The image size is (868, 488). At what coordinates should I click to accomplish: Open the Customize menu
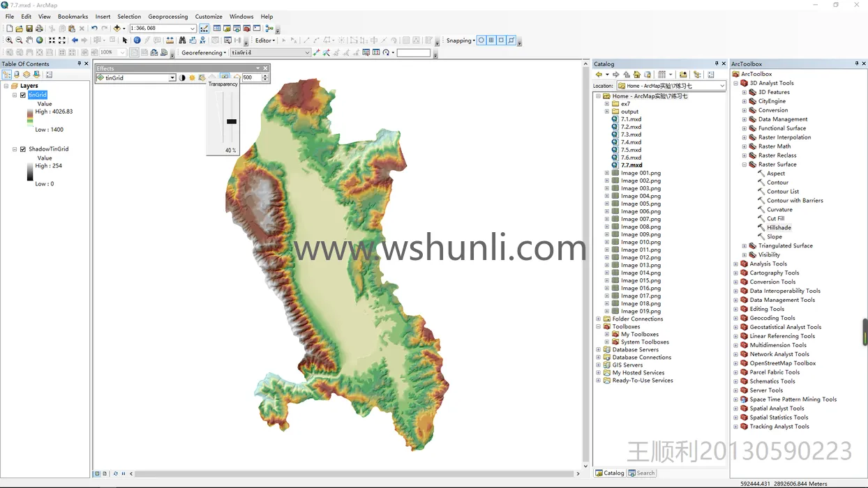(x=209, y=17)
